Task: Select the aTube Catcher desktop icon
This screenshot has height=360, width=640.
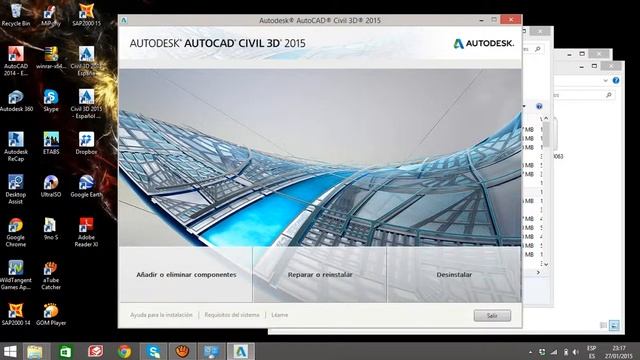Action: pos(51,276)
